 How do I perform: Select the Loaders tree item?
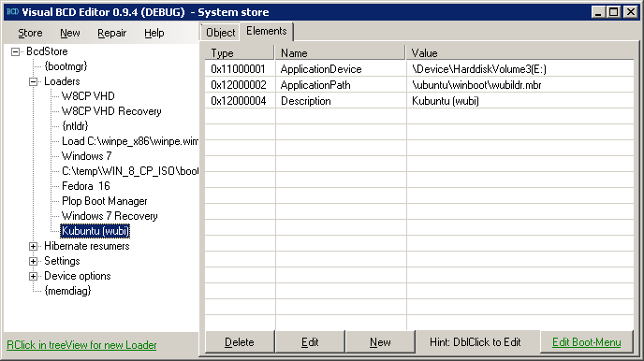pos(62,81)
